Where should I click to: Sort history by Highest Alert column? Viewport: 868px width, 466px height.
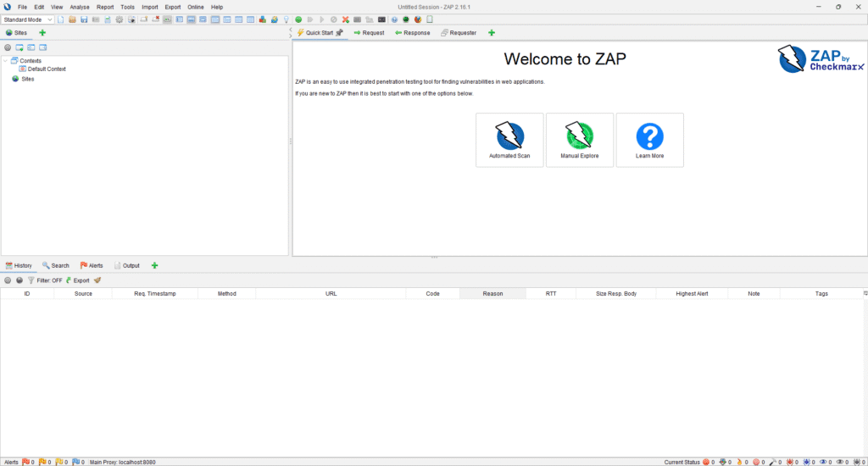click(692, 294)
